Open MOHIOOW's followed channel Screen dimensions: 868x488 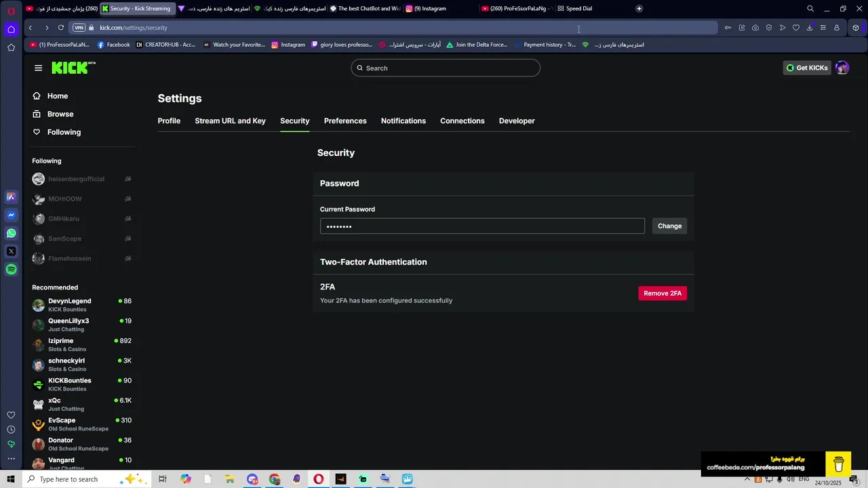[81, 199]
